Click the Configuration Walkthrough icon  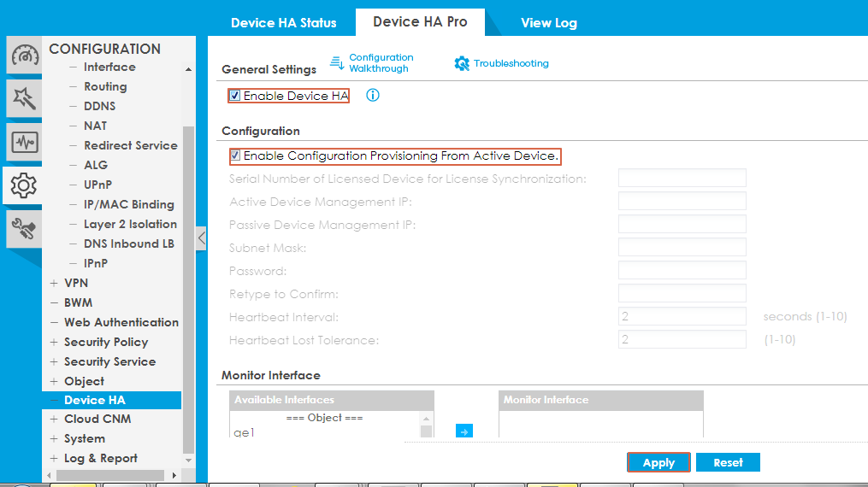pyautogui.click(x=337, y=63)
